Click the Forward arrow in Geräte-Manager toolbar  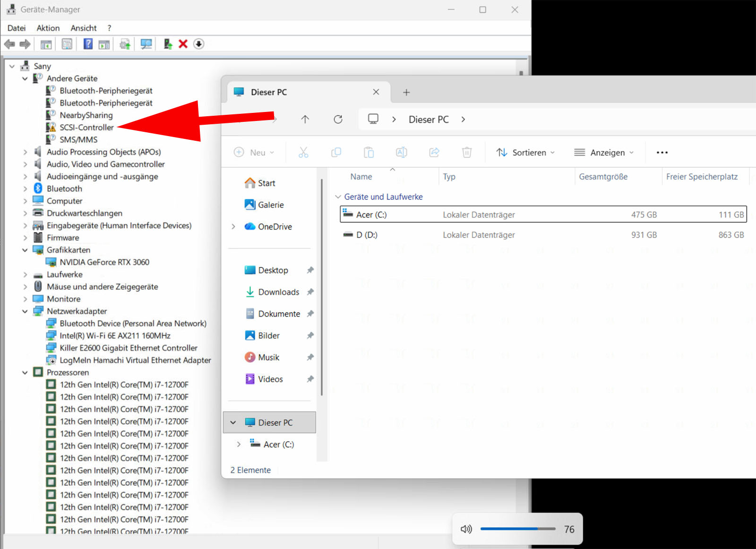click(x=25, y=44)
